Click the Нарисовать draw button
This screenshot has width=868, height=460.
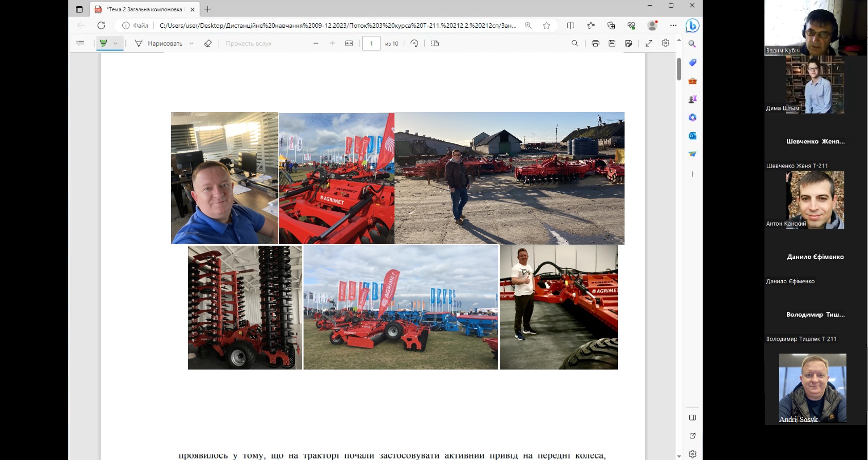[x=159, y=44]
